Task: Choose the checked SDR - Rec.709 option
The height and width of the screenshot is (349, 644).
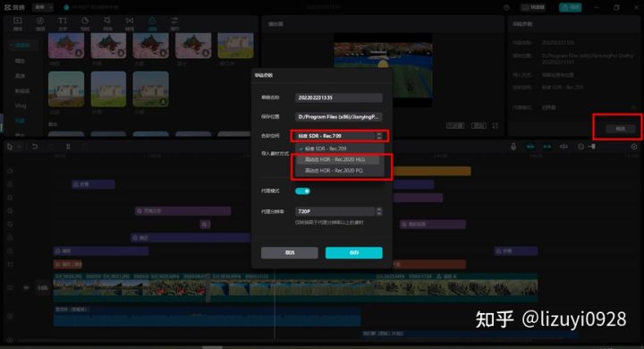Action: click(339, 149)
